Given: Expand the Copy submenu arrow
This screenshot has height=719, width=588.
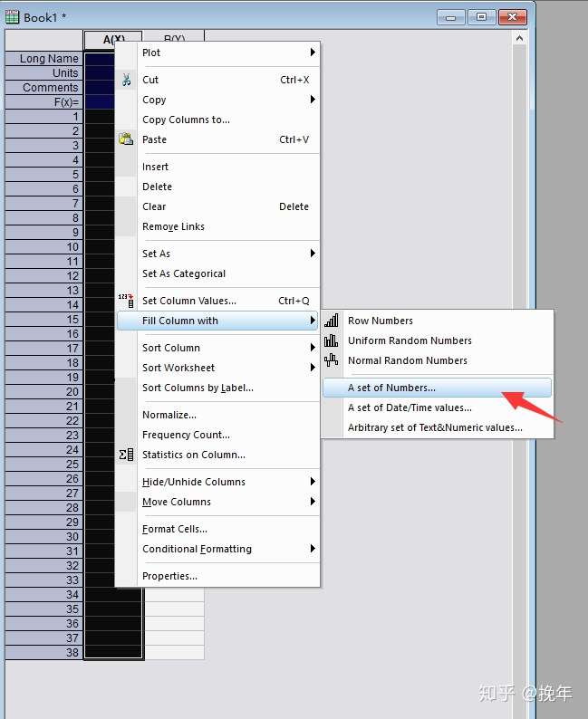Looking at the screenshot, I should pos(313,100).
